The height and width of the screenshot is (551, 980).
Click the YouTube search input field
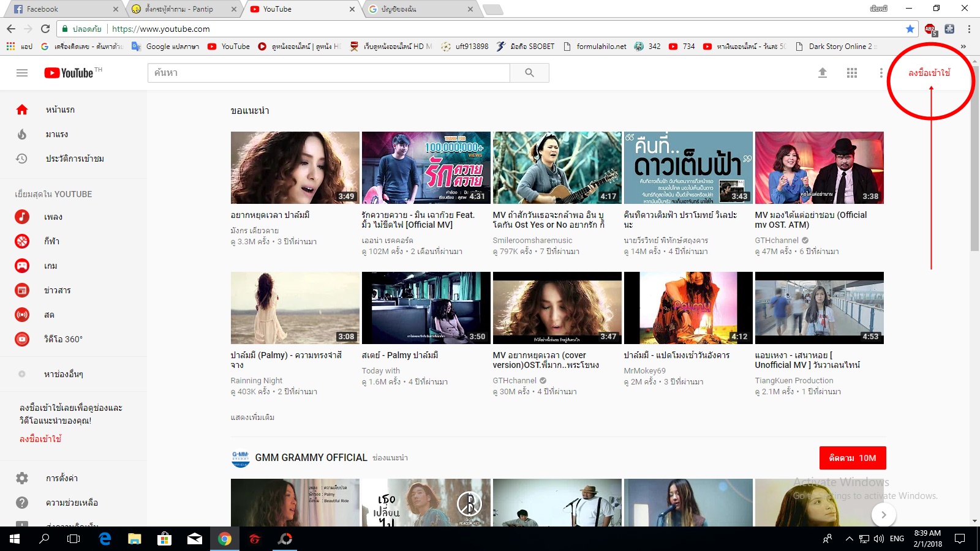tap(329, 73)
